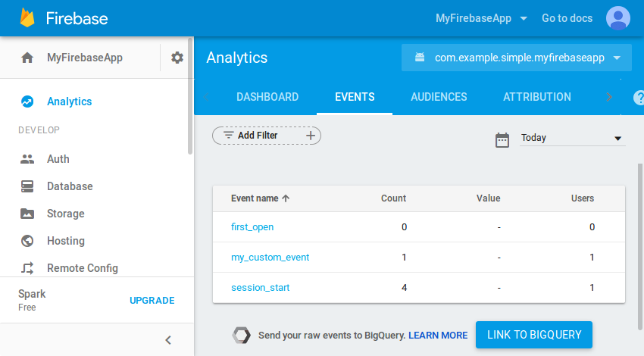644x356 pixels.
Task: Click the Firebase title text
Action: (77, 18)
